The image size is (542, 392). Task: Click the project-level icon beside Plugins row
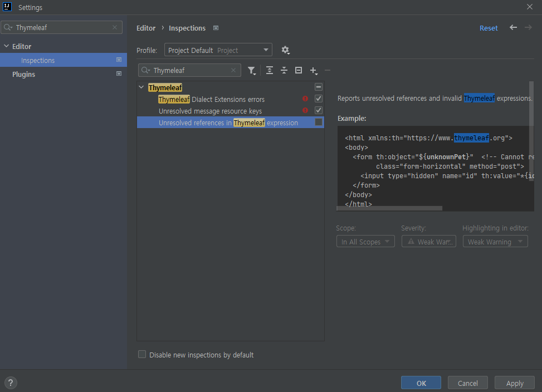[119, 73]
